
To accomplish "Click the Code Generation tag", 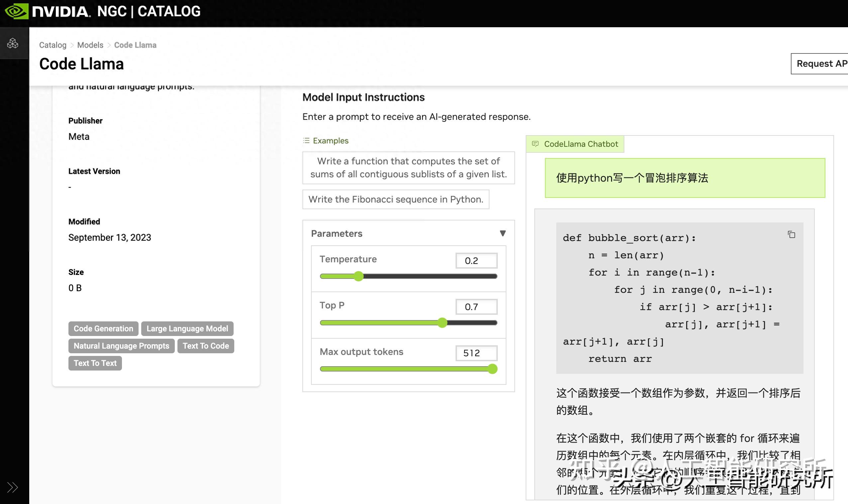I will (x=103, y=328).
